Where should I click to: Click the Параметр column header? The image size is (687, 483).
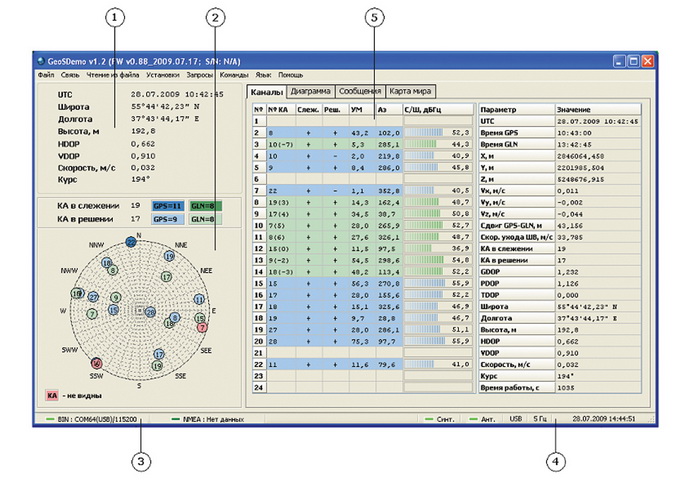pos(517,110)
